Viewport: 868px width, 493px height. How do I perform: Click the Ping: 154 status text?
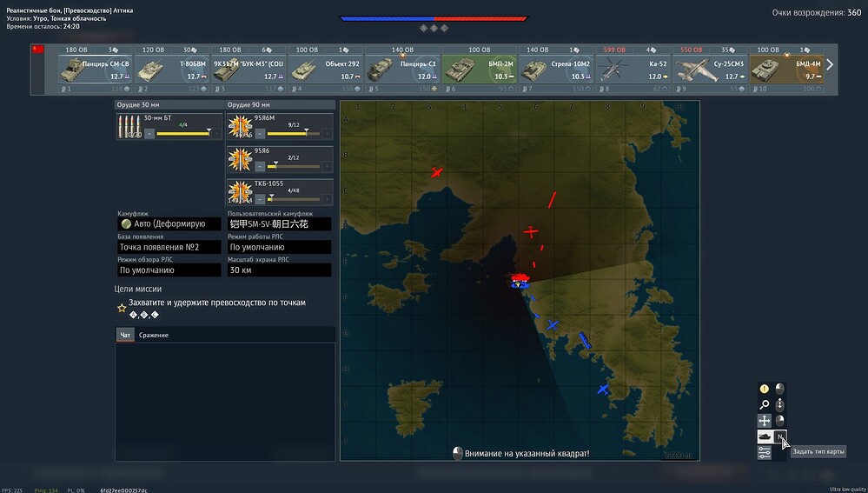[x=46, y=490]
